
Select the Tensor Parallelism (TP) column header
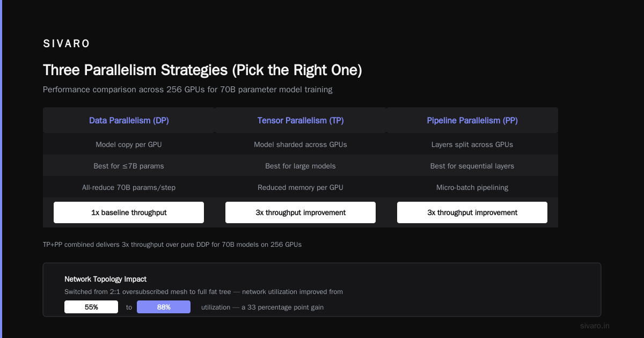coord(301,120)
